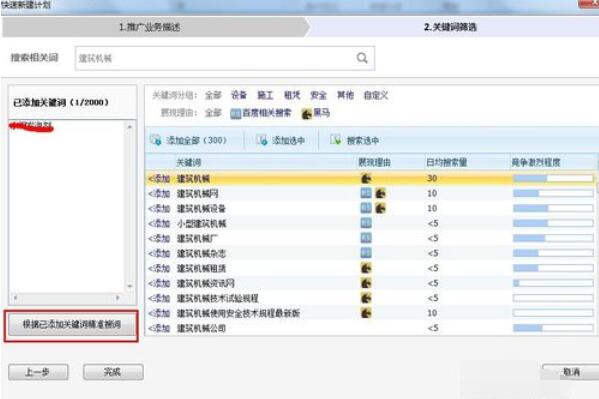
Task: Click the added-keywords list scroll up arrow
Action: (x=130, y=127)
